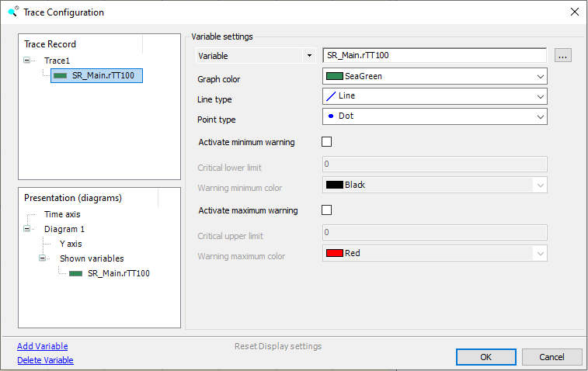Open the Line type dropdown arrow
The width and height of the screenshot is (588, 371).
click(x=539, y=96)
